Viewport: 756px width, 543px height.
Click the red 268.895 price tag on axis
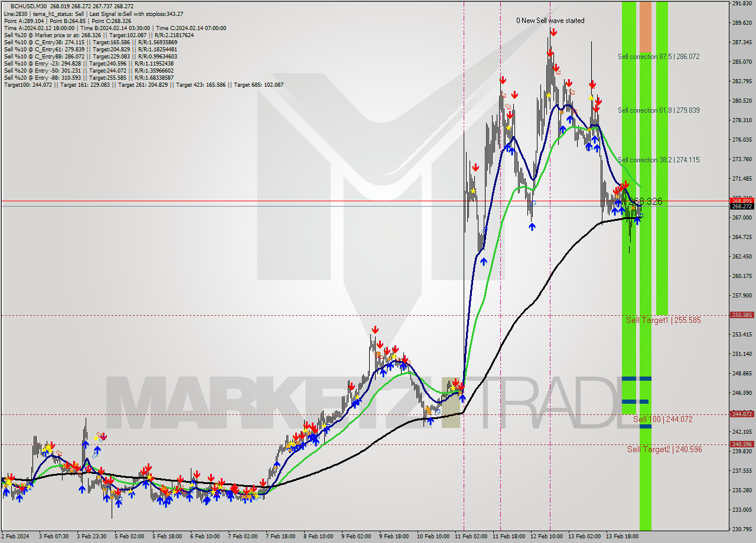pyautogui.click(x=742, y=201)
